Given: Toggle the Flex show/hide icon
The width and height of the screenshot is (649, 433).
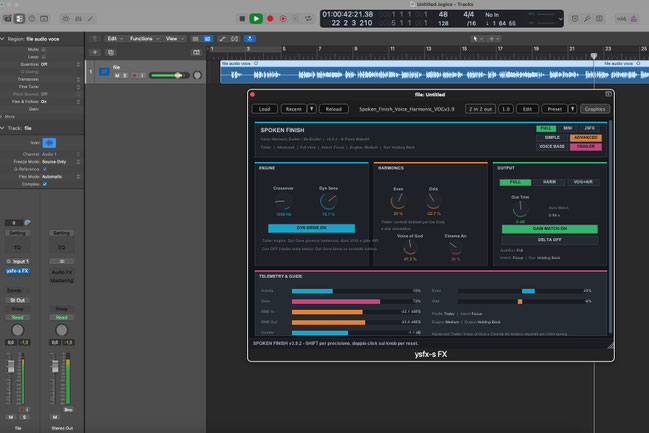Looking at the screenshot, I should [235, 39].
